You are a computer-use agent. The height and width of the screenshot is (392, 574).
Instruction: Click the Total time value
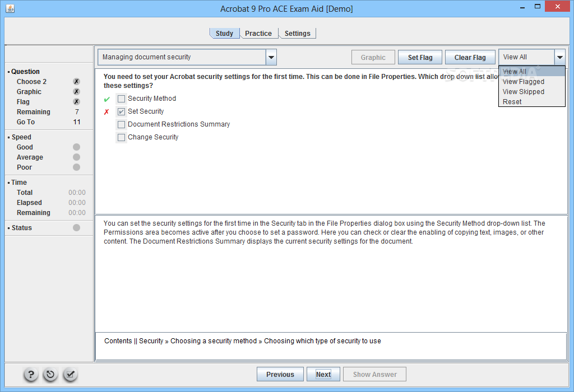pos(77,192)
